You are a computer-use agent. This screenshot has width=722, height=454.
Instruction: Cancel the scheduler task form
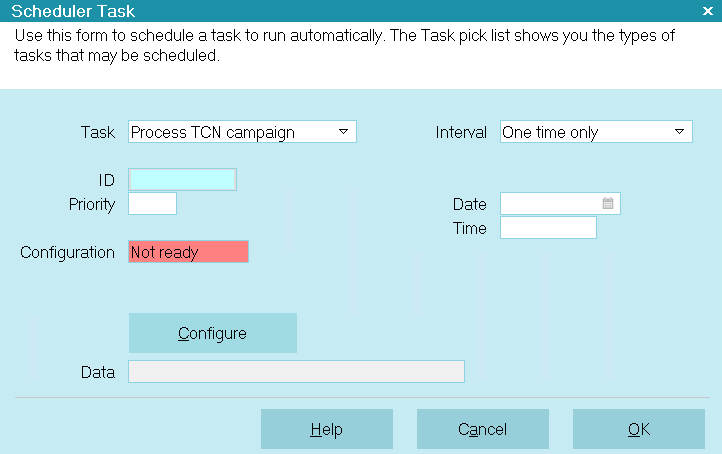483,429
